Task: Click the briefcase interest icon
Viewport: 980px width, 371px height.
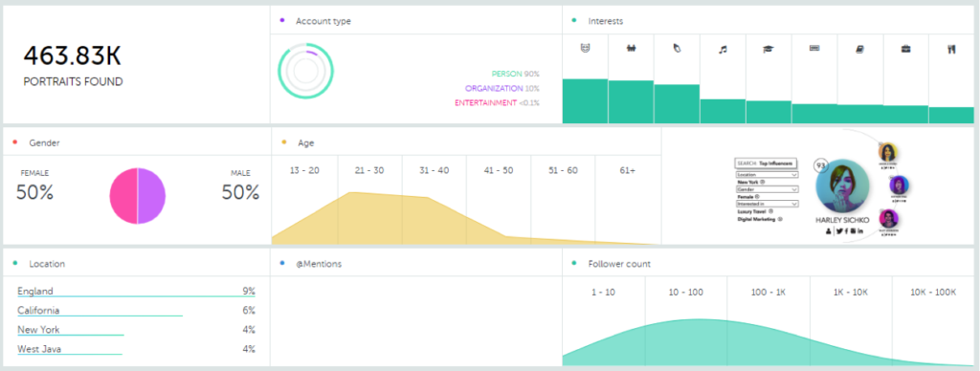Action: 905,49
